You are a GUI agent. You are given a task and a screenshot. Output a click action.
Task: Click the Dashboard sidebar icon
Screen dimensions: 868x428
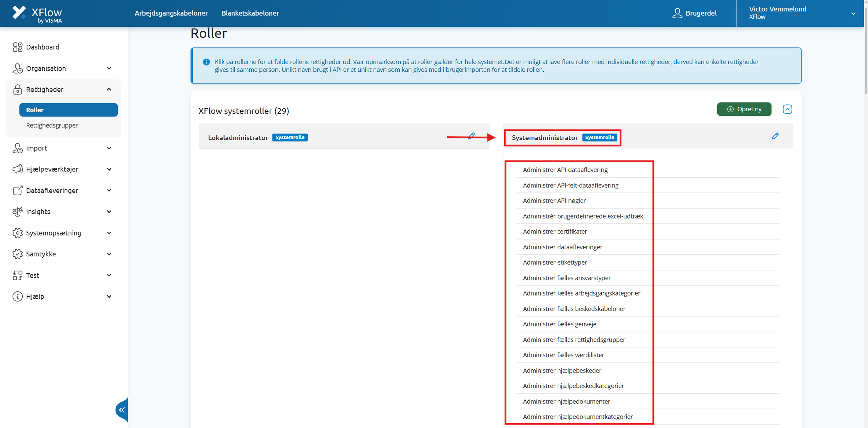coord(17,47)
